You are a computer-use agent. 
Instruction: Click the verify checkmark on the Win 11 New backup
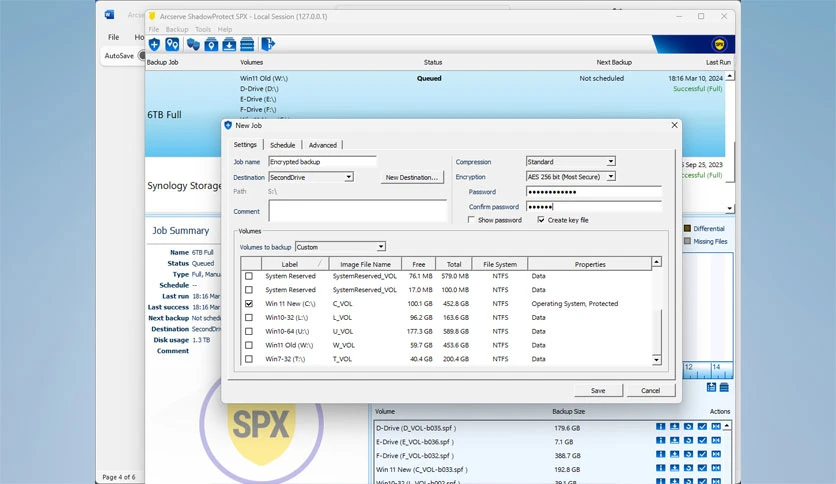click(x=702, y=468)
